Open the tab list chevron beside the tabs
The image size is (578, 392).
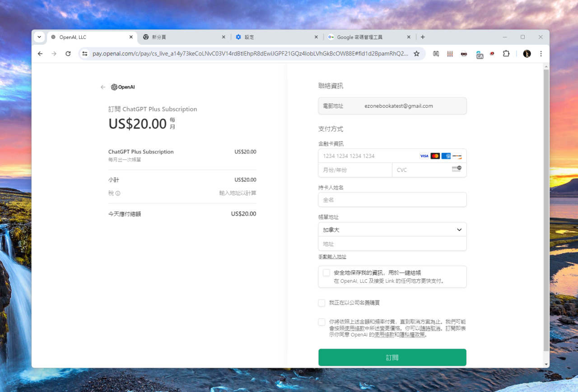[39, 37]
